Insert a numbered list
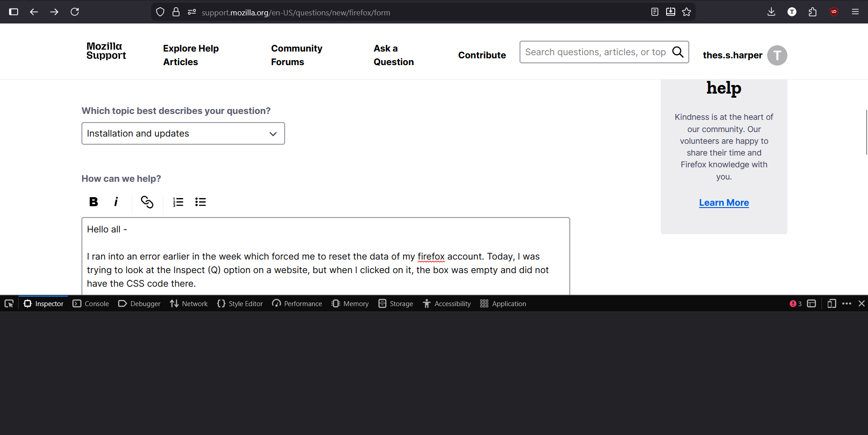 [178, 202]
